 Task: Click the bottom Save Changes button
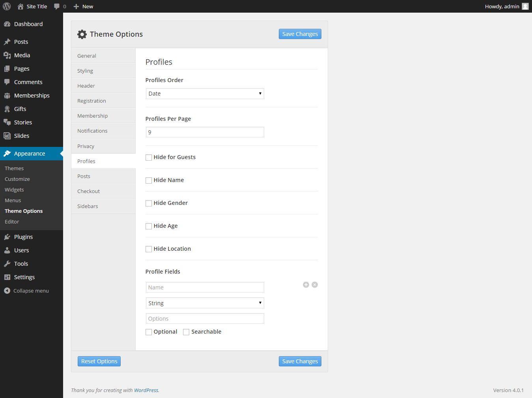300,361
